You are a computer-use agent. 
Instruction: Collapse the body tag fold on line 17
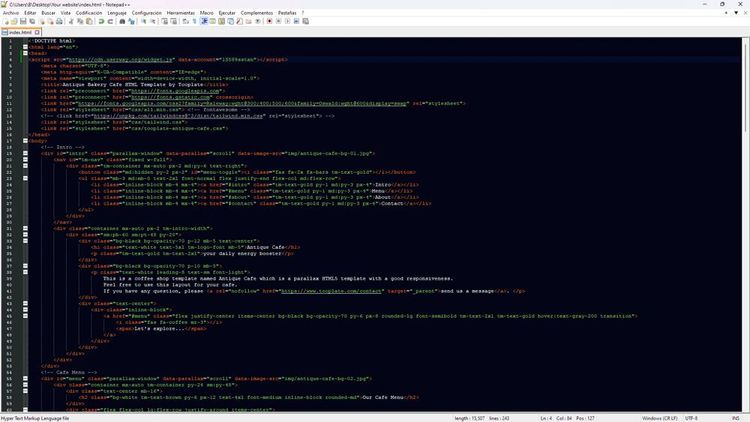point(25,141)
